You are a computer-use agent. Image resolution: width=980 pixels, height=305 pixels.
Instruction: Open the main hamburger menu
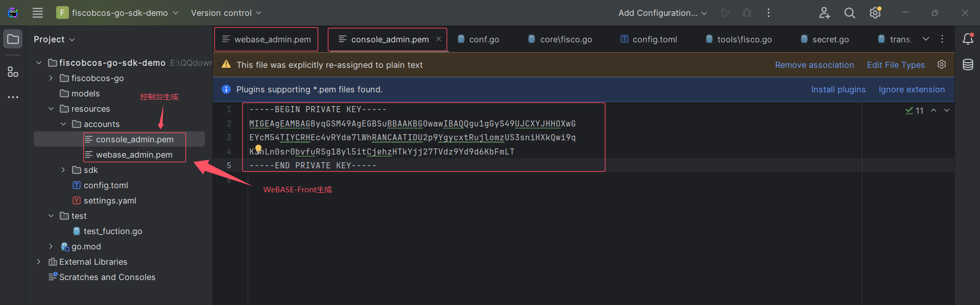tap(38, 13)
